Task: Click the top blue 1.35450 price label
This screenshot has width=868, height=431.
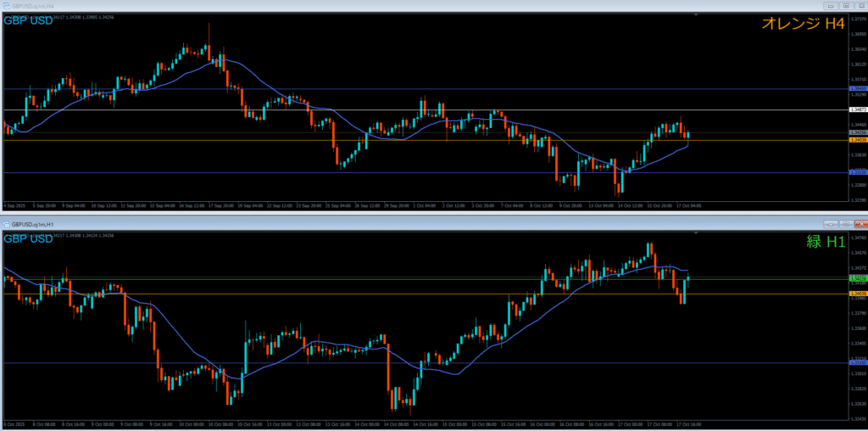Action: (x=857, y=88)
